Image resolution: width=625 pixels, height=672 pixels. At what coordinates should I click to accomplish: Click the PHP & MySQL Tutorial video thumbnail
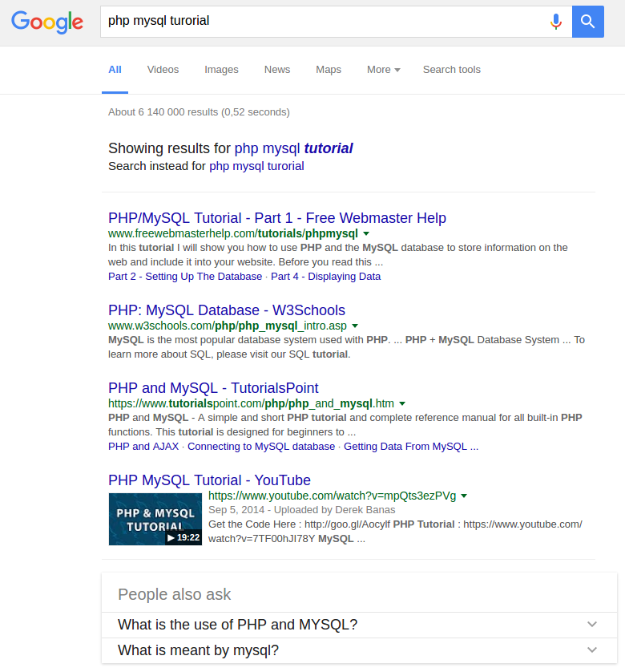pos(155,519)
